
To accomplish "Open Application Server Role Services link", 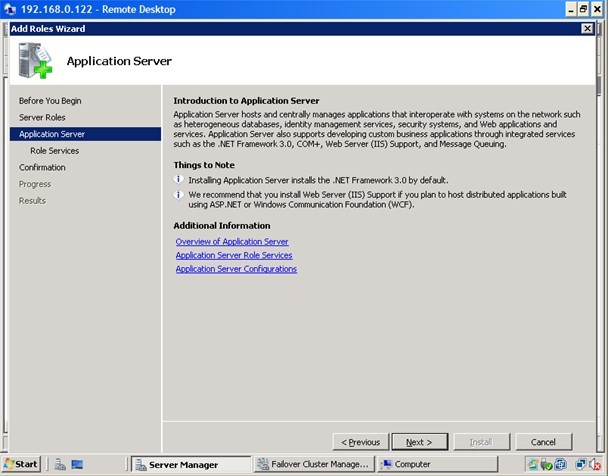I will coord(234,255).
